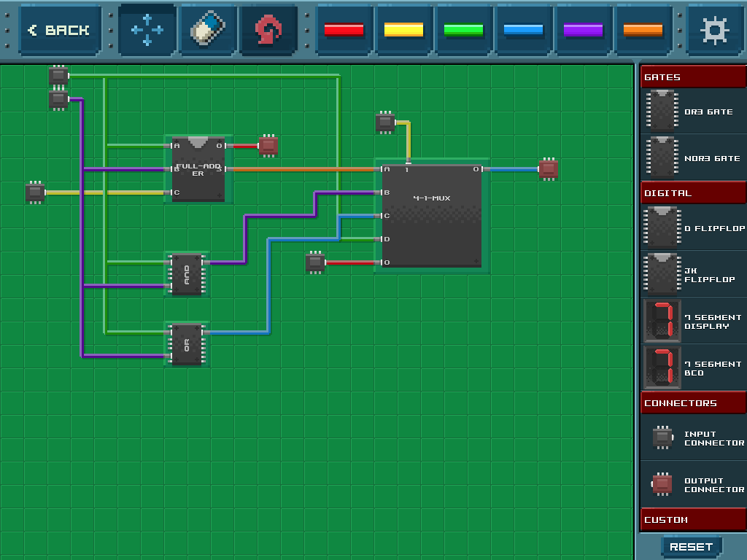
Task: Select the move/pan arrows tool
Action: click(x=147, y=30)
